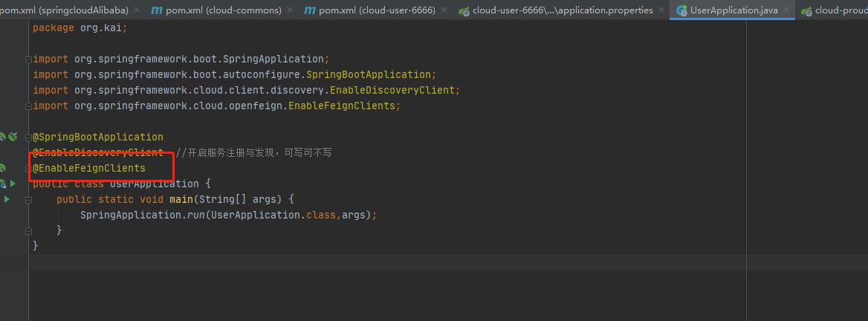Click the Chinese comment after @EnableDiscoveryClient
Viewport: 868px width, 321px height.
(253, 152)
